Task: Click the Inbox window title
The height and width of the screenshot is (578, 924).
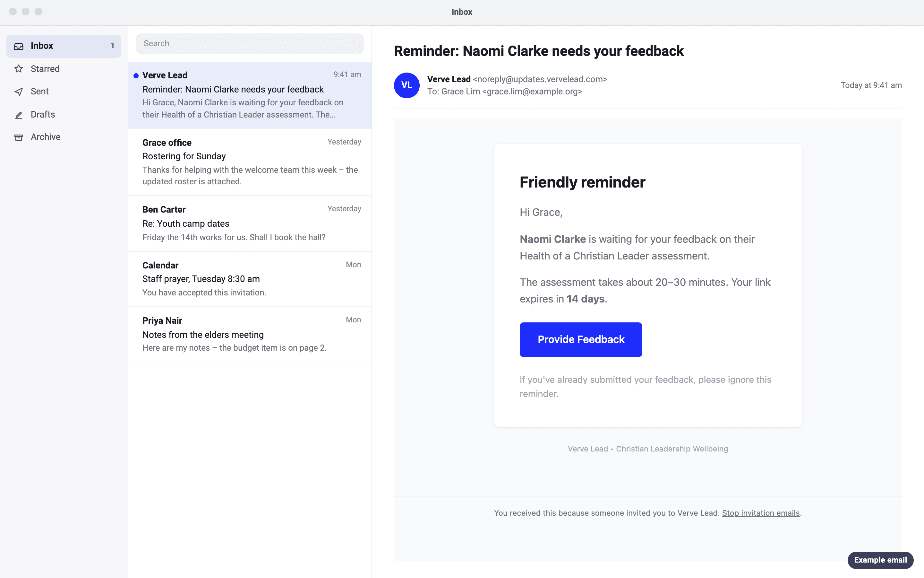Action: pyautogui.click(x=462, y=12)
